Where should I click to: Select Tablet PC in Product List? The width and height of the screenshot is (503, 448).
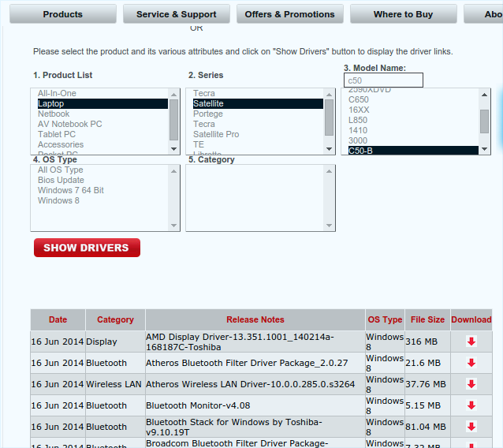(102, 134)
